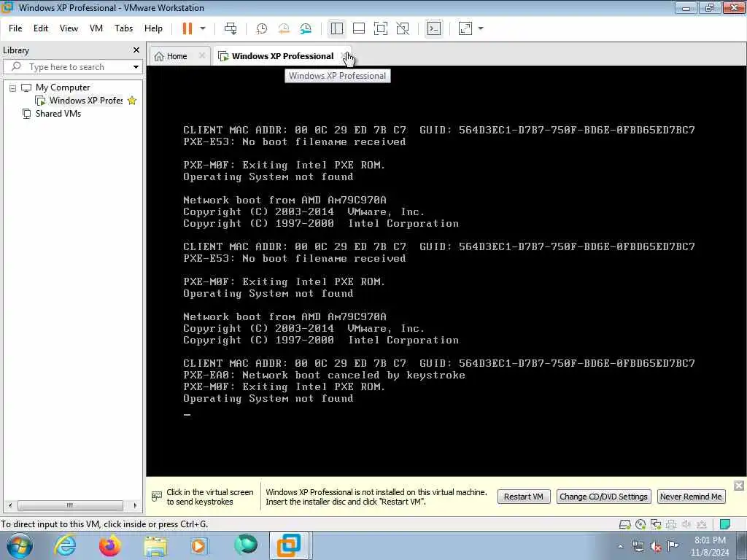Toggle the thumbnail bar view icon
747x560 pixels.
(x=359, y=28)
